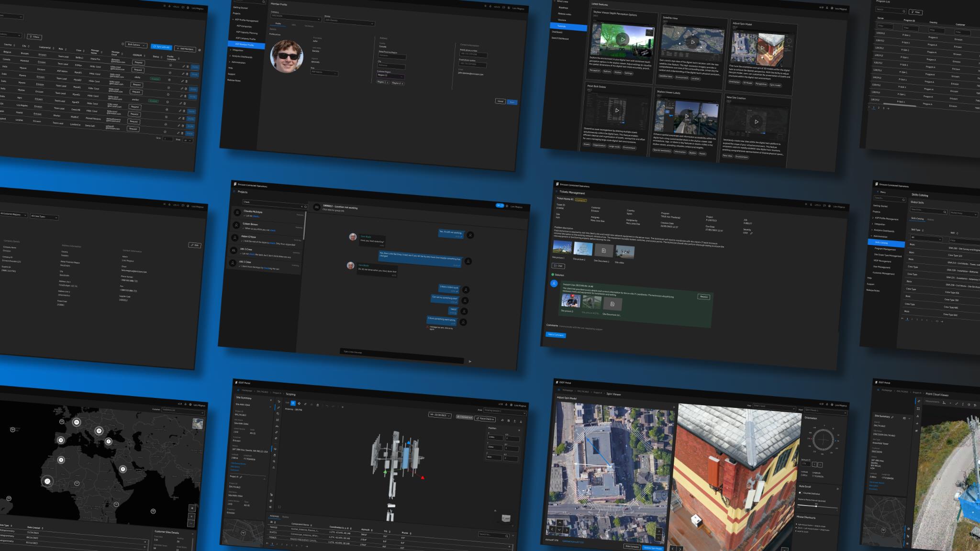This screenshot has height=551, width=980.
Task: Click Force Check-in in Scoping
Action: (486, 419)
